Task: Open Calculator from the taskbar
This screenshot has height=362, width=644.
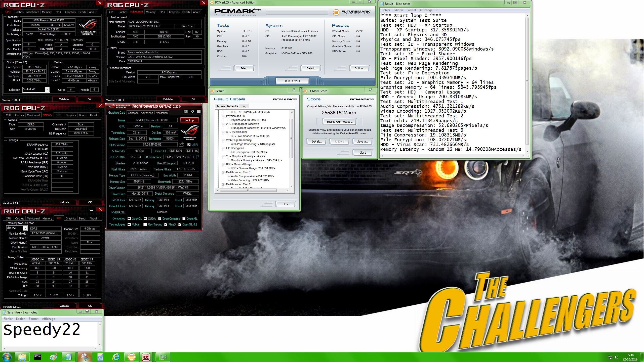Action: (100, 357)
